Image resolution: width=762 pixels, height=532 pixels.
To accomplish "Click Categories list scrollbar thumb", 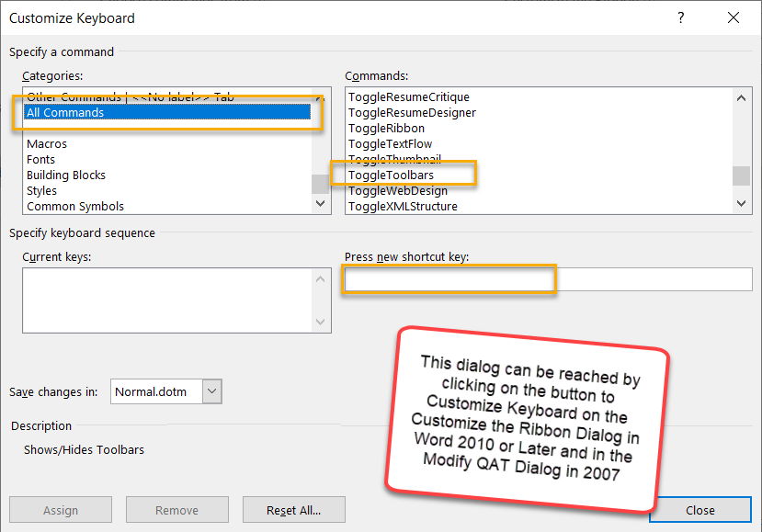I will coord(320,184).
